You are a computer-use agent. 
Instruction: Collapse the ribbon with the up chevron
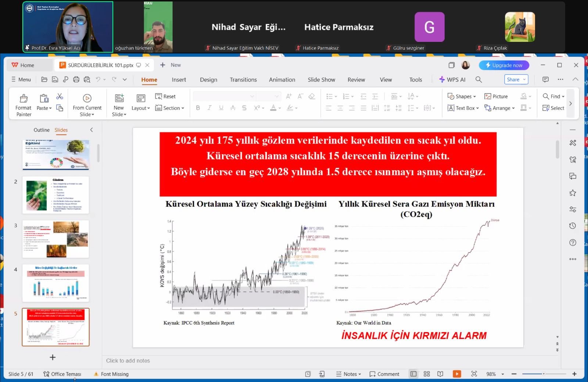click(575, 79)
